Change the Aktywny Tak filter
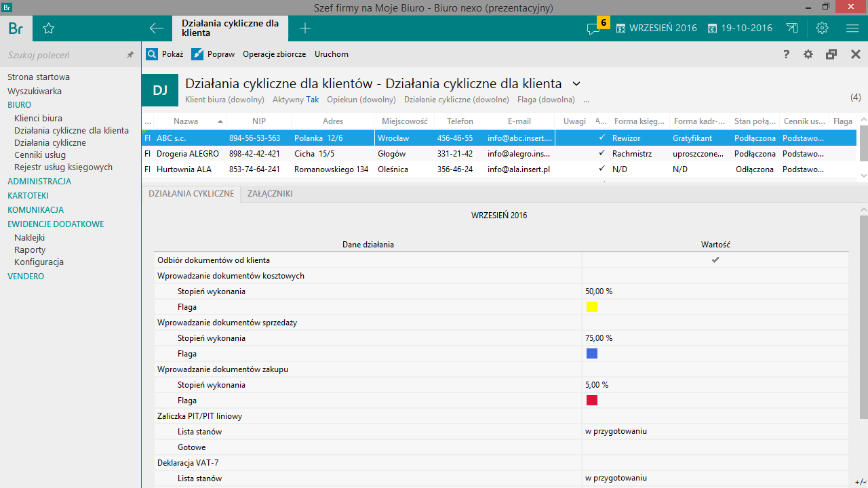Image resolution: width=868 pixels, height=488 pixels. point(296,100)
